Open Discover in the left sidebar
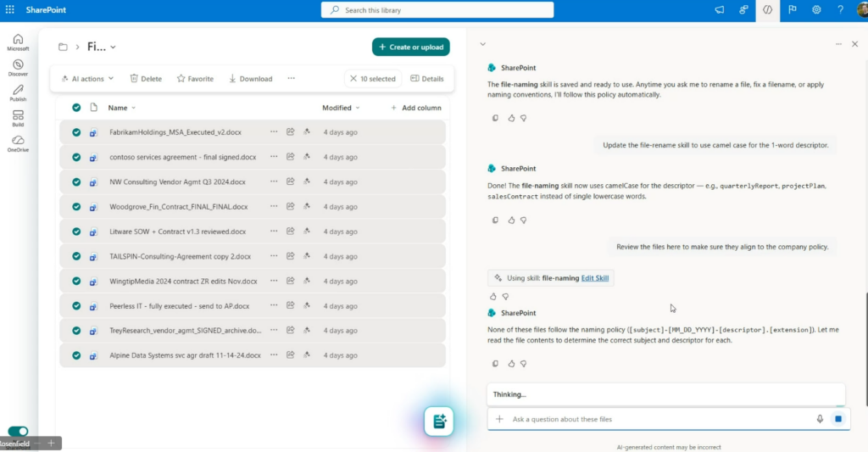This screenshot has height=452, width=868. pos(18,67)
